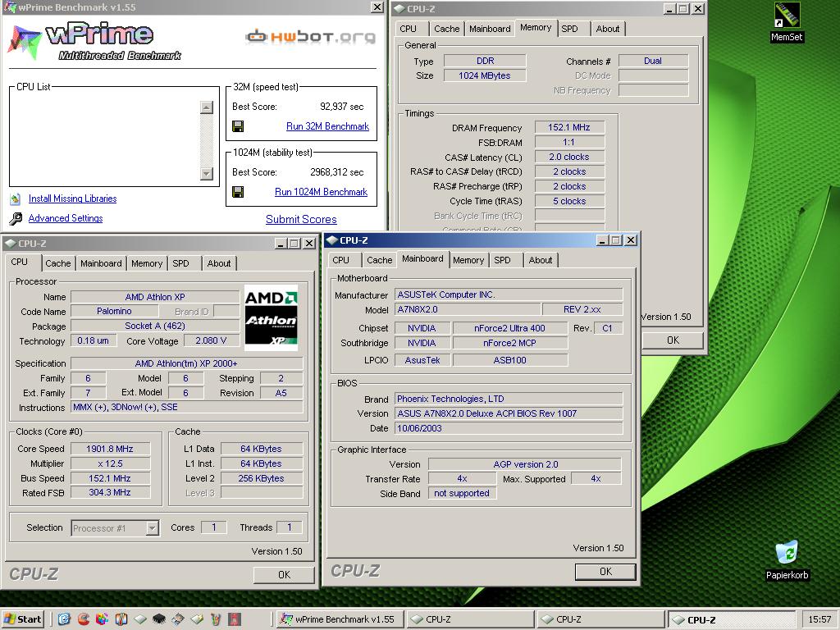Launch the red 'C' quick launch icon
The height and width of the screenshot is (630, 840).
pyautogui.click(x=83, y=619)
